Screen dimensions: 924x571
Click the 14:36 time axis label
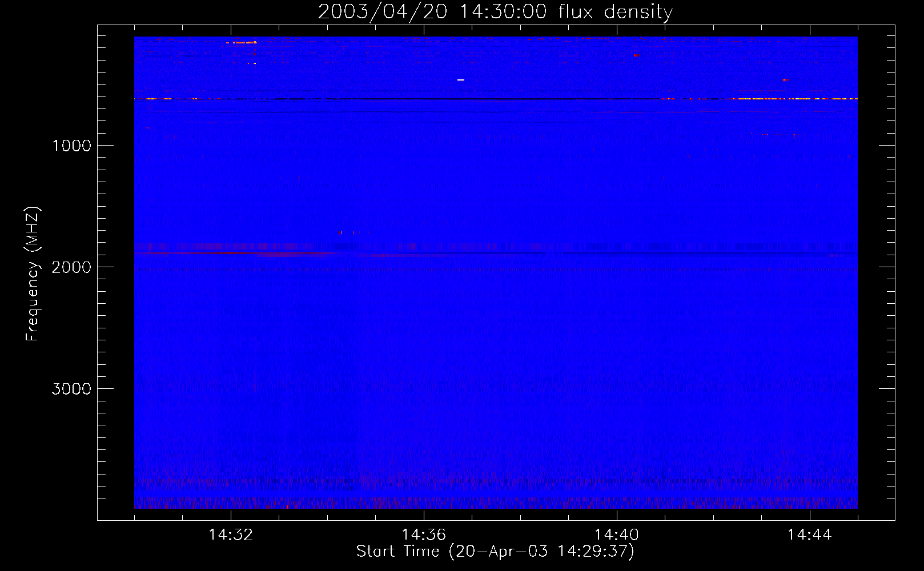(x=424, y=535)
